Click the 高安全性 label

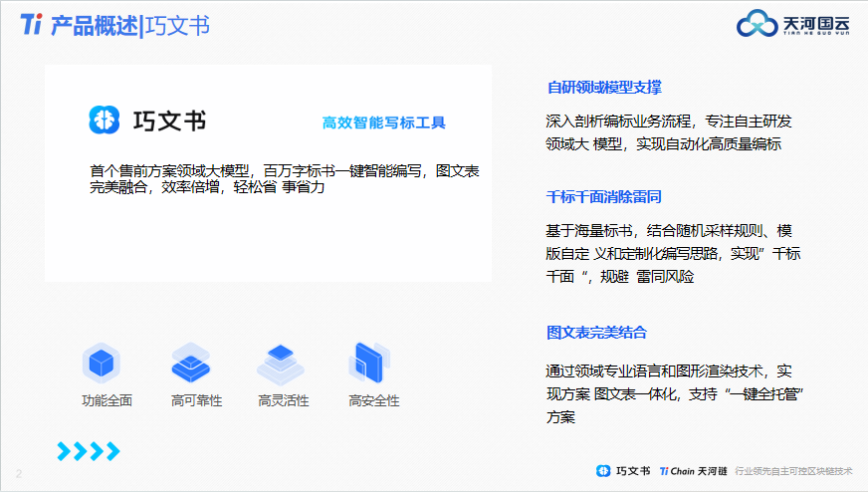point(374,400)
